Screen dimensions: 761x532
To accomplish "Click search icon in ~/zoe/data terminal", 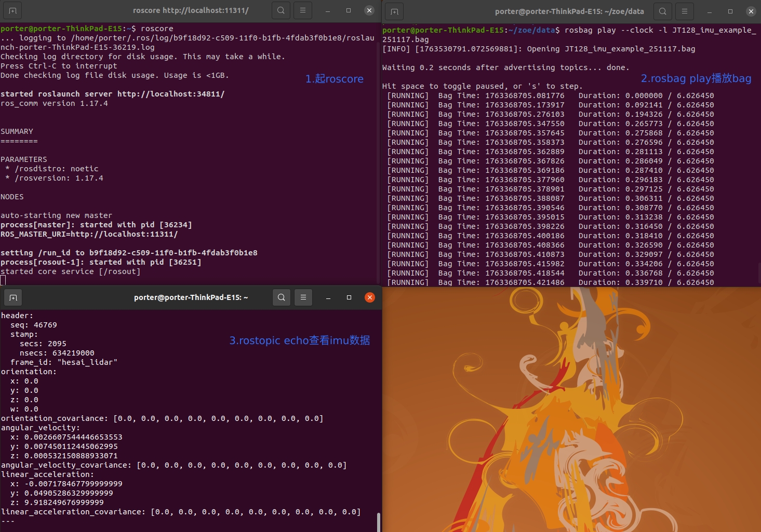I will [x=663, y=11].
